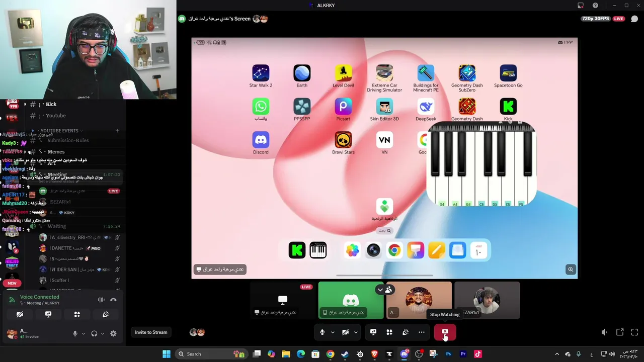Open user settings gear in the user panel
This screenshot has height=362, width=644.
tap(113, 333)
